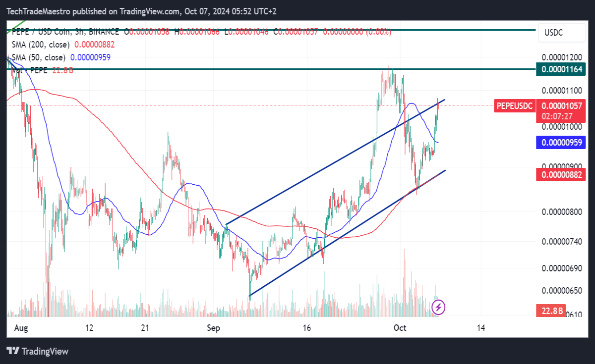
Task: Click the Vol PEPE indicator legend
Action: 42,70
